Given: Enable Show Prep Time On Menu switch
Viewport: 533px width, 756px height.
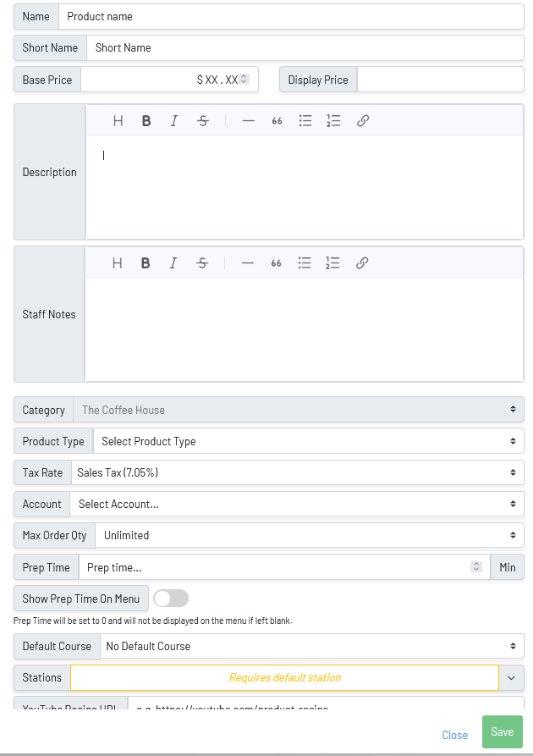Looking at the screenshot, I should 171,599.
